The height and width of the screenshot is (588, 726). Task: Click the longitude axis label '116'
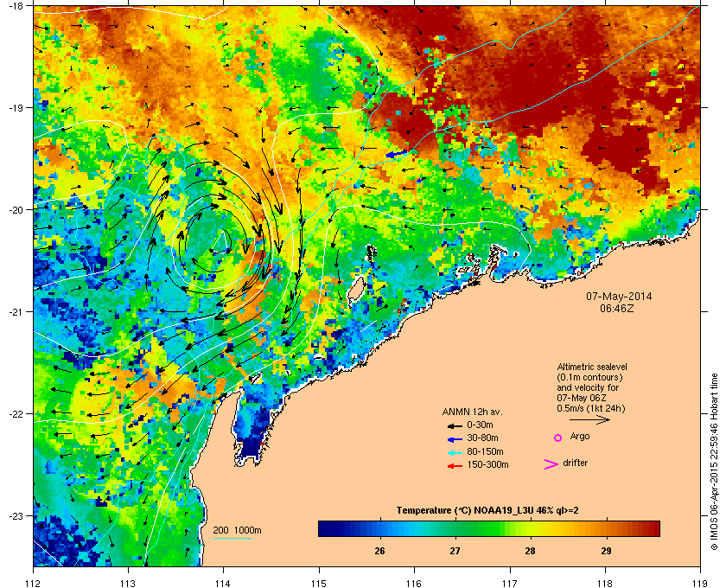(x=414, y=584)
